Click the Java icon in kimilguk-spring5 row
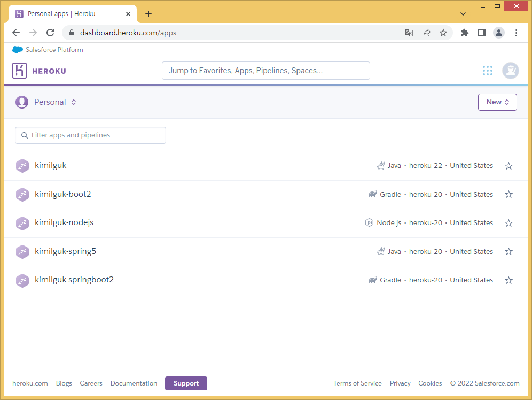This screenshot has width=532, height=400. click(x=381, y=251)
